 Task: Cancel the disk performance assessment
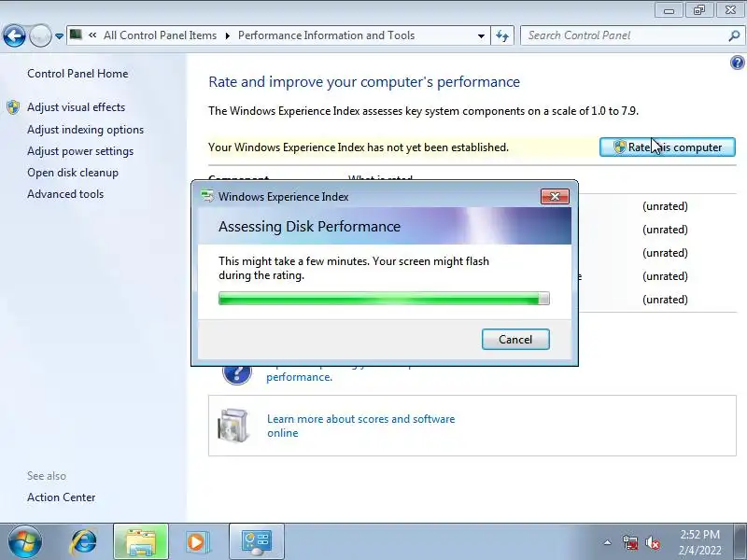(515, 340)
